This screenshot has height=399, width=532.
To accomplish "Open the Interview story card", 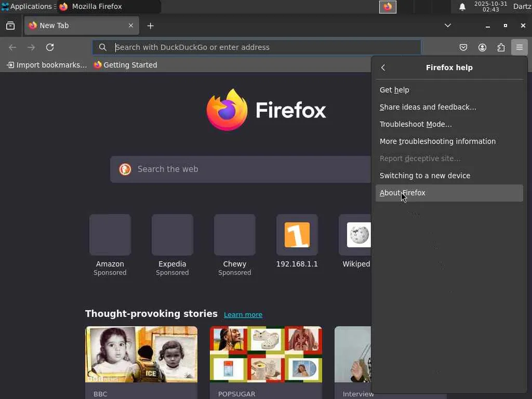I will tap(353, 363).
